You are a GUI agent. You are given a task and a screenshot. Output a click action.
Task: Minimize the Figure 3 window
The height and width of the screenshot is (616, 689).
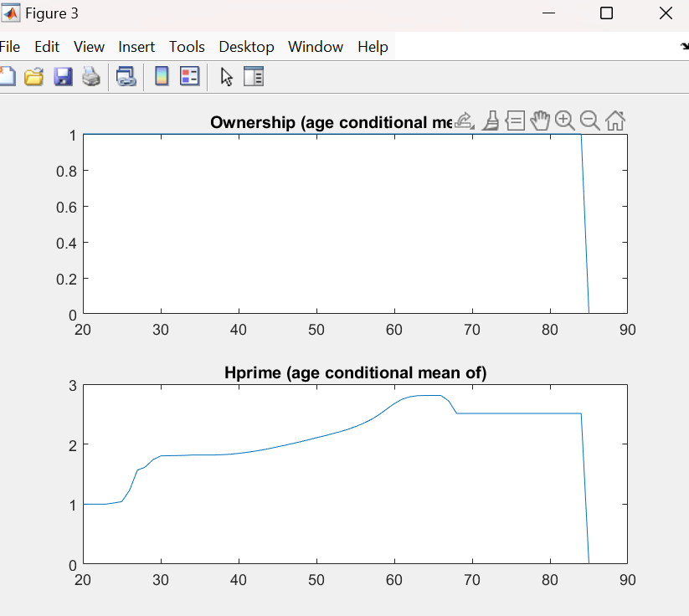tap(549, 13)
